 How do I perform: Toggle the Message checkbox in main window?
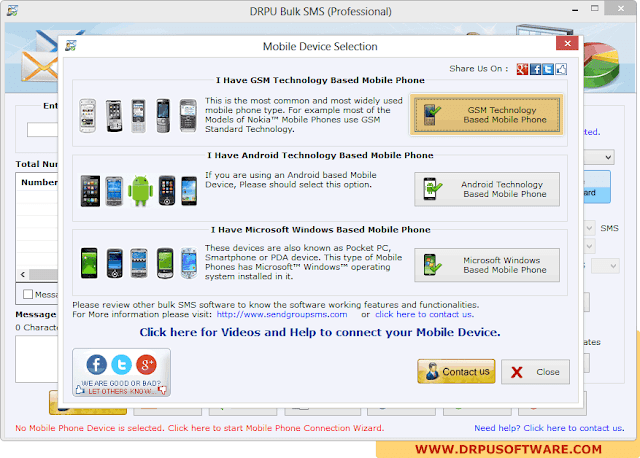point(28,294)
